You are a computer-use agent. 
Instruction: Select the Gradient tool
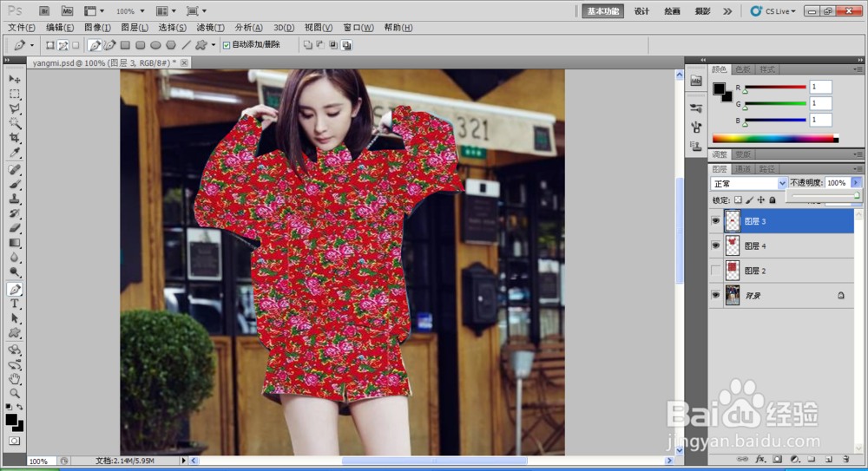coord(15,243)
